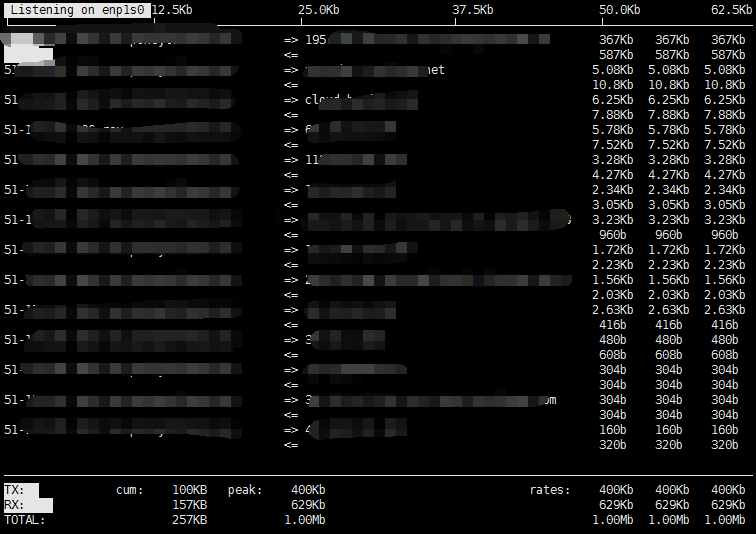
Task: Select the 257KB cumulative total value
Action: [x=188, y=520]
